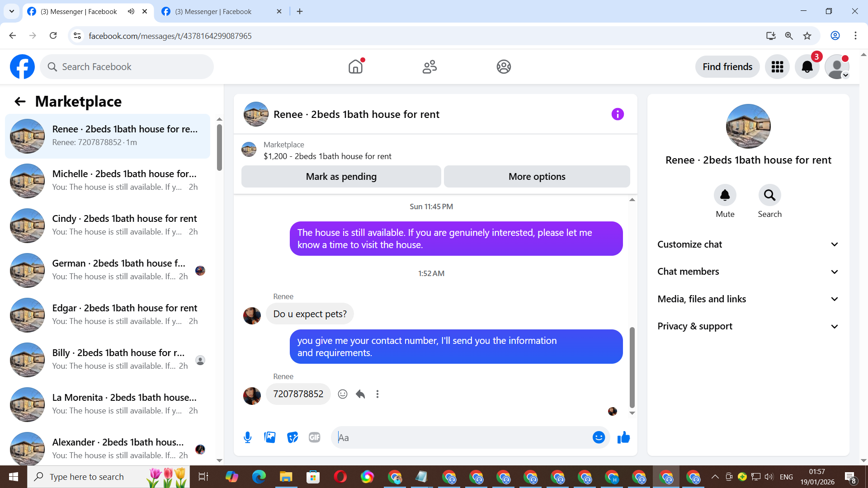Screen dimensions: 868x488
Task: Click the Find friends button
Action: pos(727,67)
